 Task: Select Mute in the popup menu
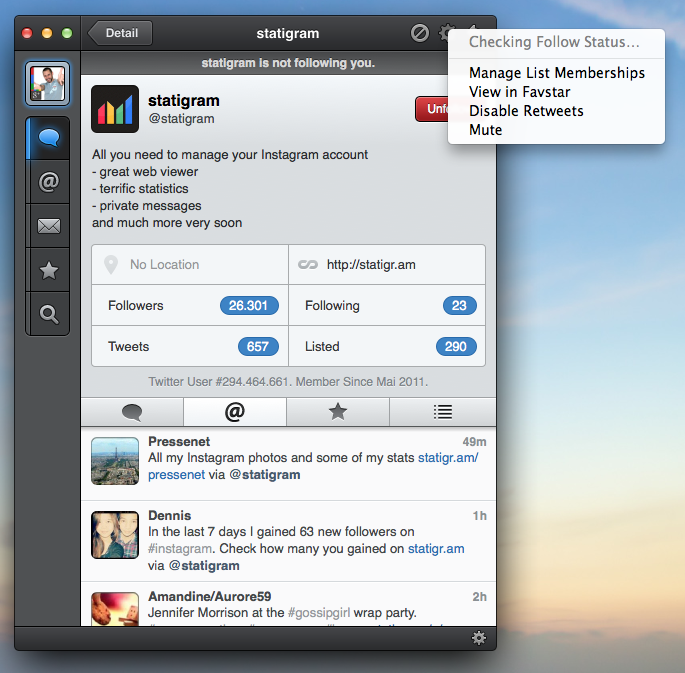tap(557, 130)
